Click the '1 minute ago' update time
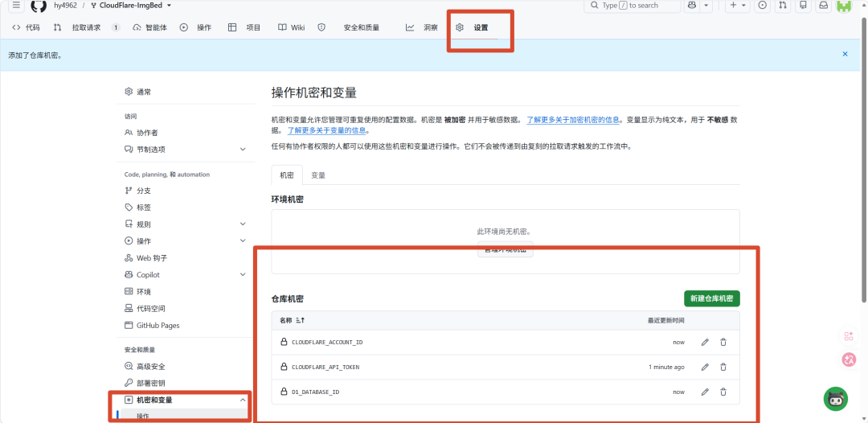Screen dimensions: 868x423 click(x=666, y=367)
